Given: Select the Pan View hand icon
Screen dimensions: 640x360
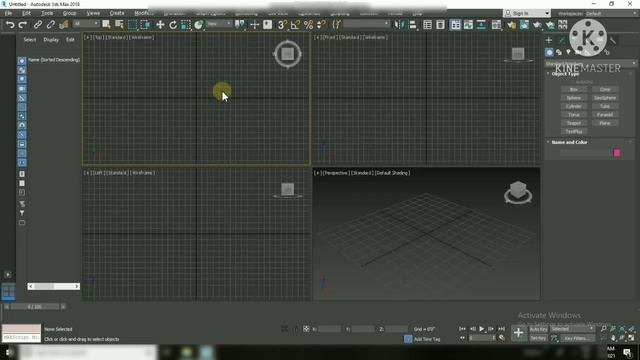Looking at the screenshot, I should pyautogui.click(x=613, y=338).
